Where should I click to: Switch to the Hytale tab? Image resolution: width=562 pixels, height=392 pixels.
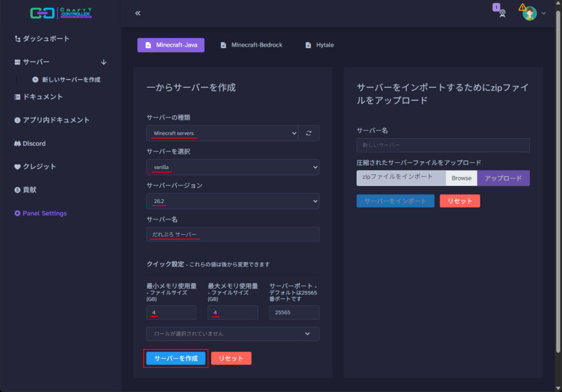[320, 45]
